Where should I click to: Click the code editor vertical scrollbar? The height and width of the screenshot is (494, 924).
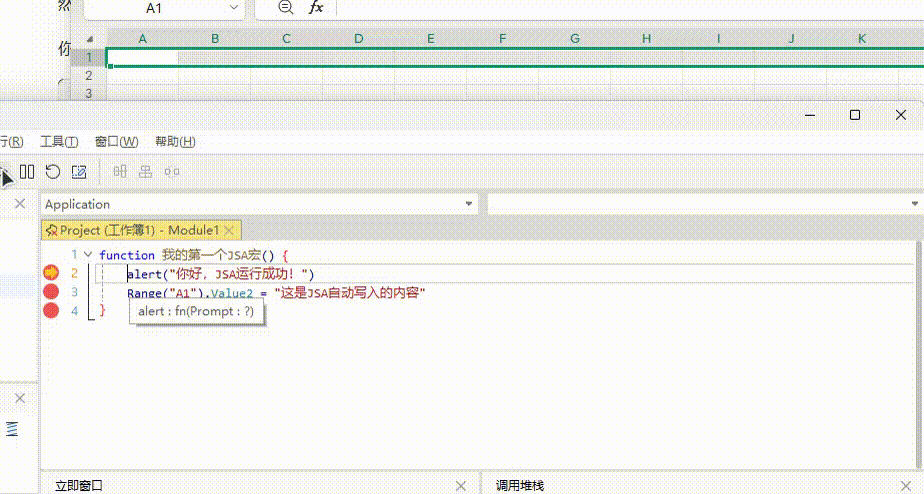920,355
